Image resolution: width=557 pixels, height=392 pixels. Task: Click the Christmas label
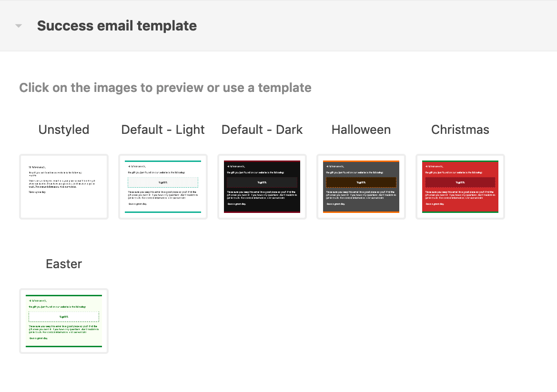pos(460,130)
